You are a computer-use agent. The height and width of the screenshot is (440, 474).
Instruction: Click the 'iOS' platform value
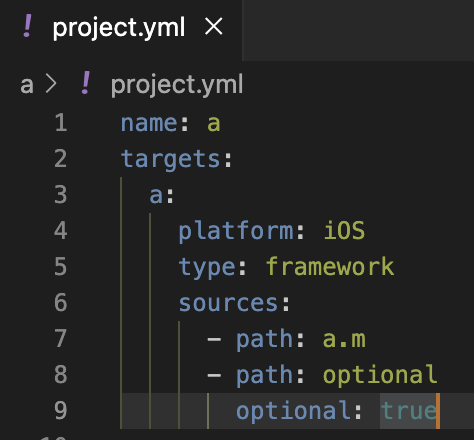(345, 230)
